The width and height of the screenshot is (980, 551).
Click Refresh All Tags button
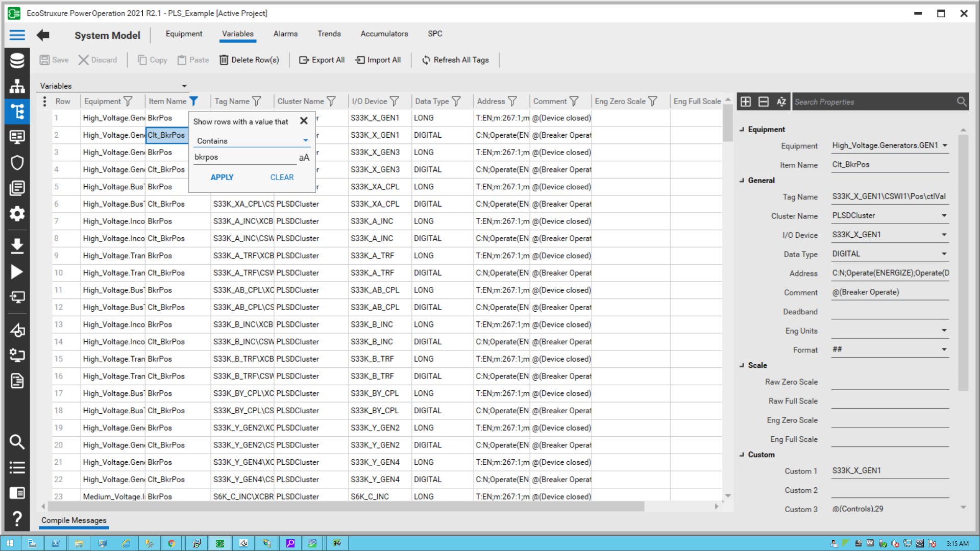pyautogui.click(x=455, y=60)
